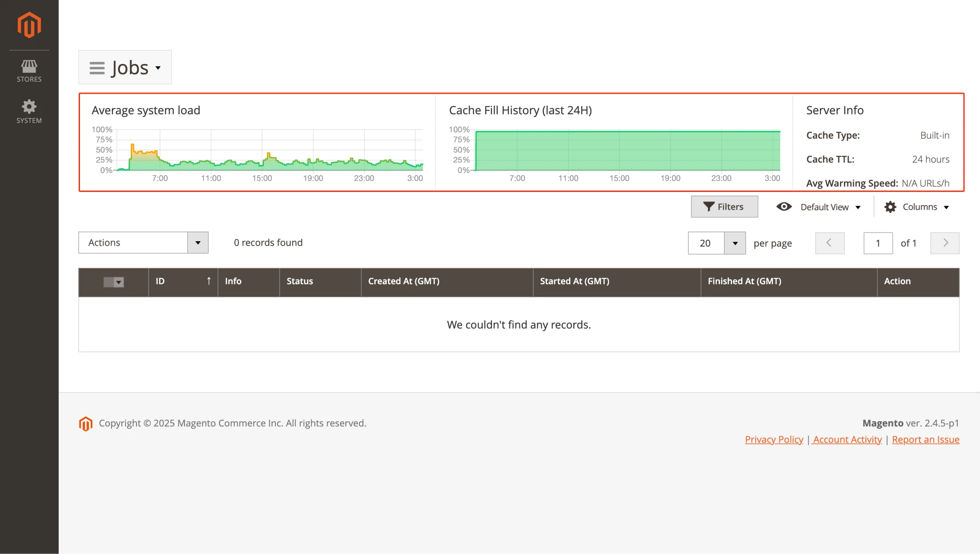Image resolution: width=980 pixels, height=554 pixels.
Task: Sort by the ID column header
Action: 183,281
